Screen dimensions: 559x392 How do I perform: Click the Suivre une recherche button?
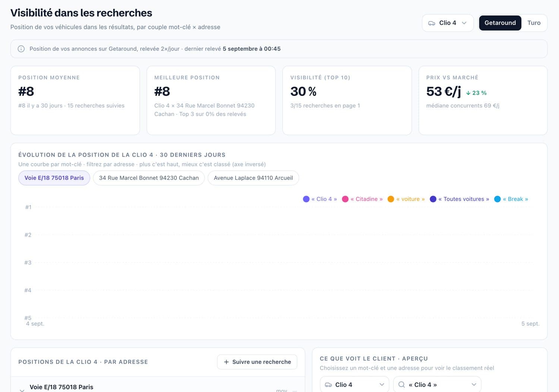tap(257, 362)
